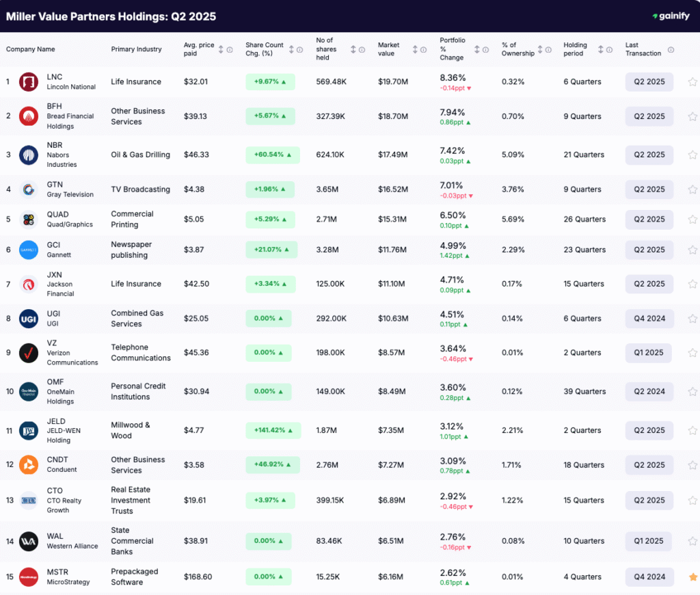Click MSTR's Q4 2024 transaction button
The width and height of the screenshot is (700, 595).
(x=649, y=577)
